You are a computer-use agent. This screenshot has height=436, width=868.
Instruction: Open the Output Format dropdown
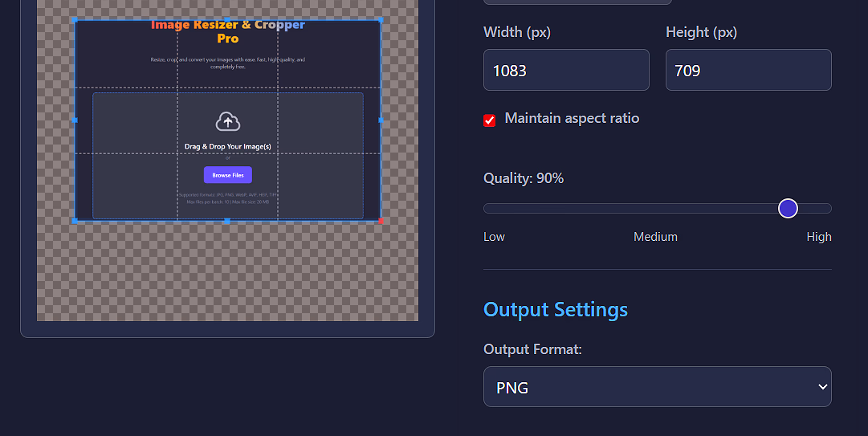click(x=657, y=387)
